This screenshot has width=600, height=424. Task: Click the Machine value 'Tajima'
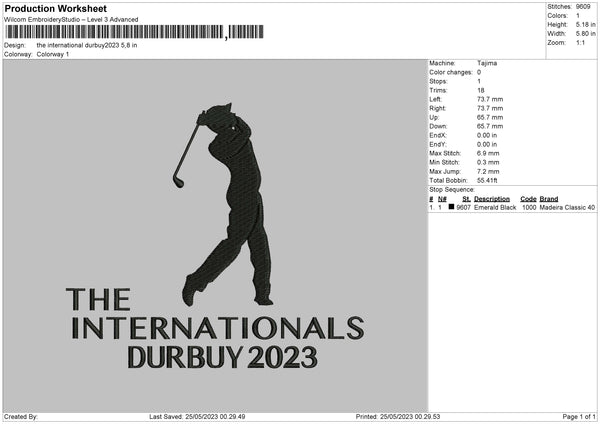(x=487, y=63)
